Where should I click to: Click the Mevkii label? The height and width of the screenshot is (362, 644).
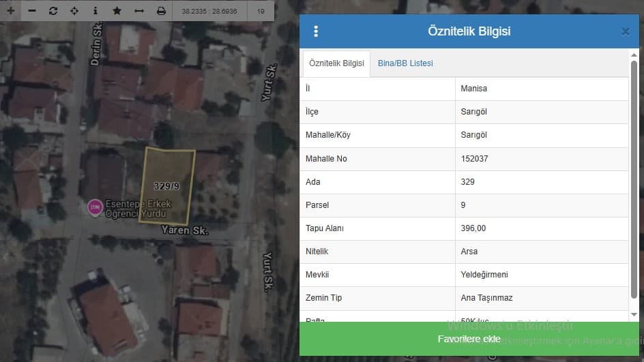(x=317, y=275)
